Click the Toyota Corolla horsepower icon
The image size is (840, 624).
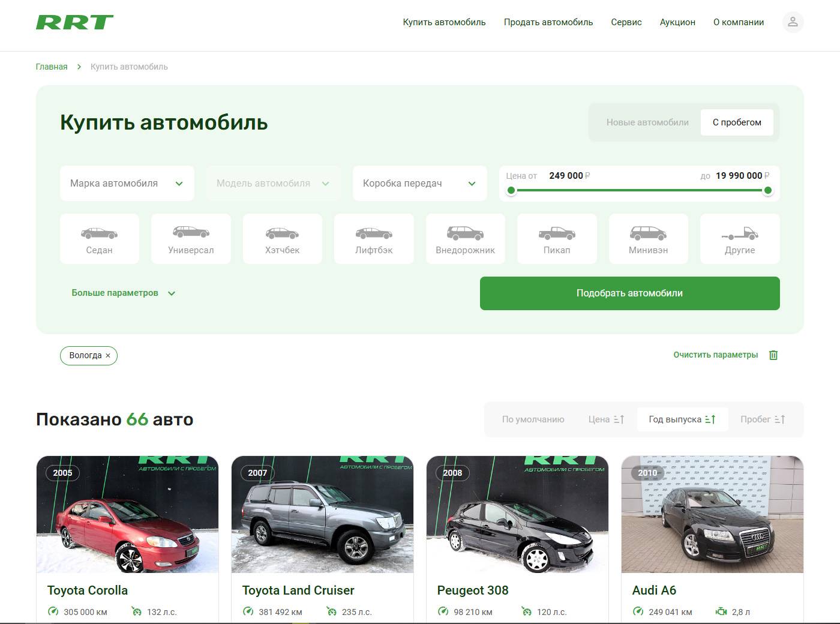pos(136,611)
